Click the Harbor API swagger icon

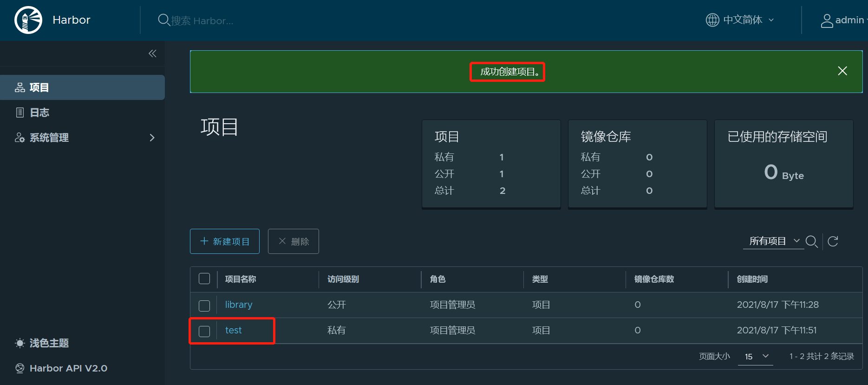coord(20,368)
